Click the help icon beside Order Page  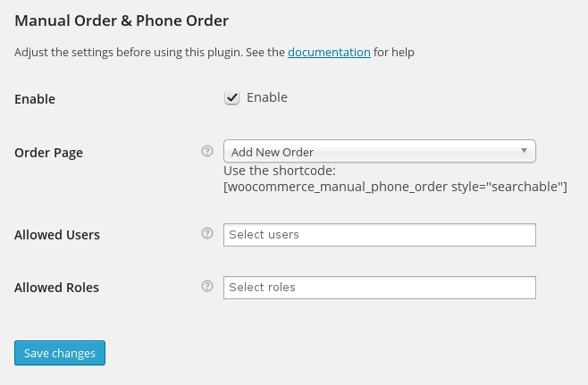207,151
